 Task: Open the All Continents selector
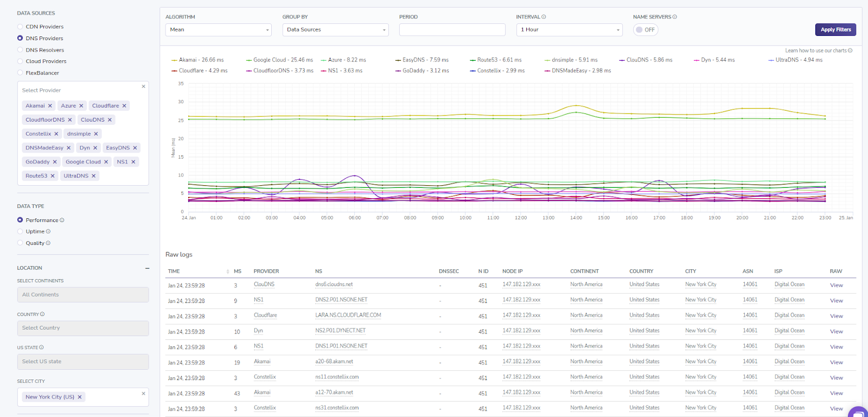pos(83,295)
